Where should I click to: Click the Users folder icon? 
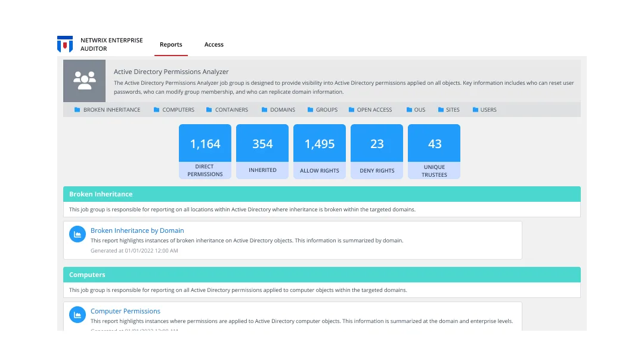475,110
